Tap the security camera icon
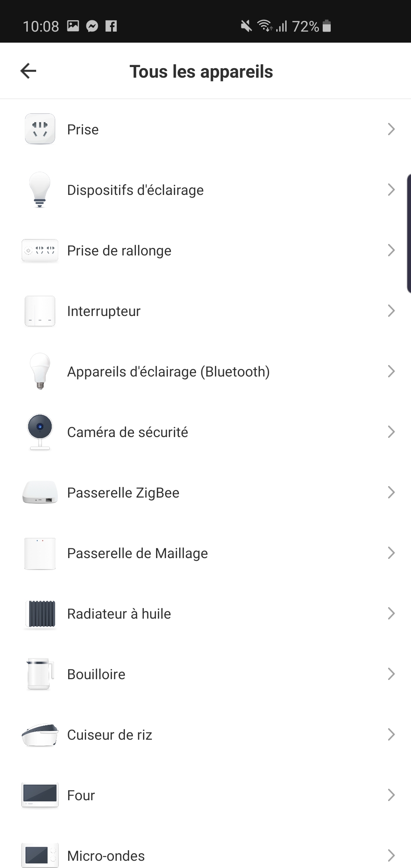Screen dimensions: 411x868 pos(40,432)
